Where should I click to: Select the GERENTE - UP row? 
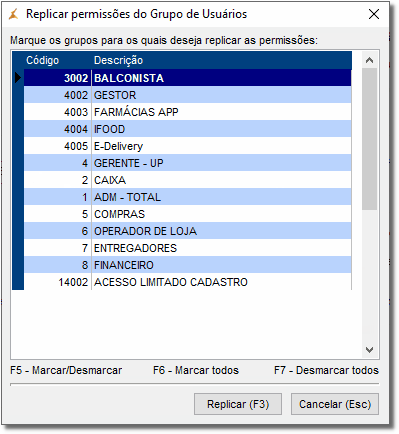coord(188,163)
